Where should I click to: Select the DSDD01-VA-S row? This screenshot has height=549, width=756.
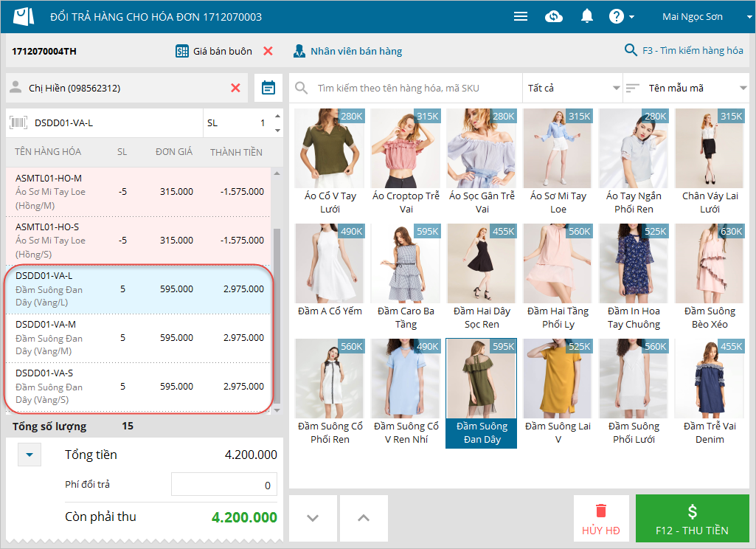139,387
